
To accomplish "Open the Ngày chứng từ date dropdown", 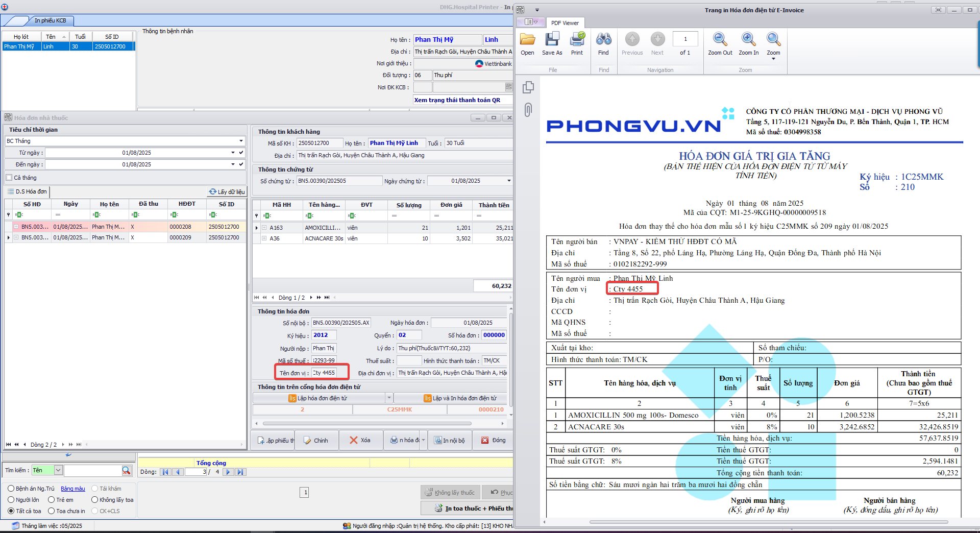I will pos(509,181).
